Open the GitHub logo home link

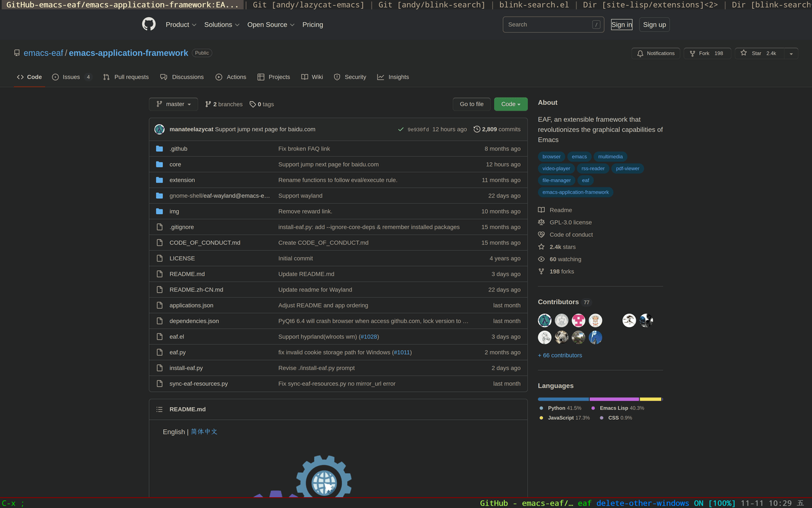click(148, 24)
